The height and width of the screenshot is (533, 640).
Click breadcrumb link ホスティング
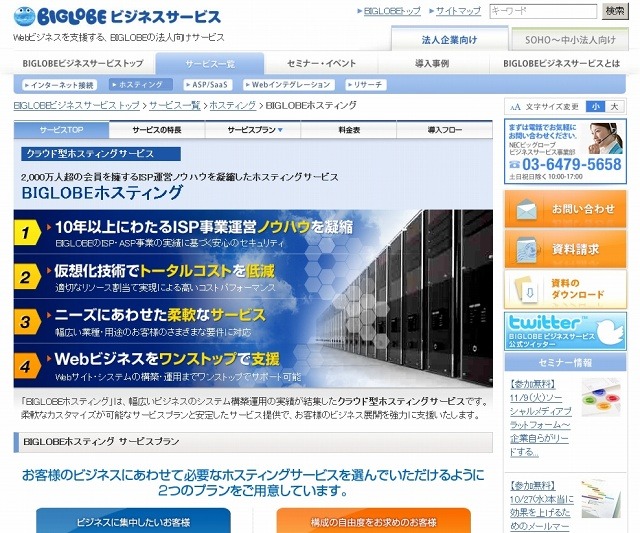(x=232, y=105)
